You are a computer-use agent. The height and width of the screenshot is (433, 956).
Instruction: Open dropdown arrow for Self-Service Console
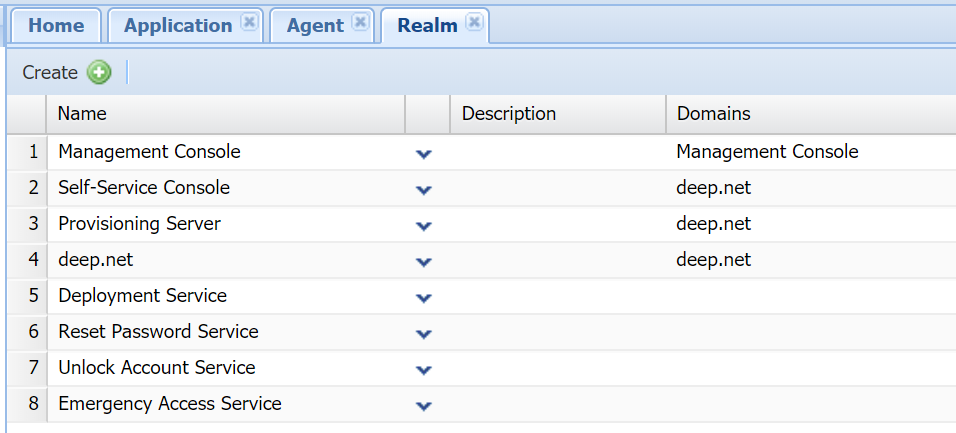click(424, 190)
